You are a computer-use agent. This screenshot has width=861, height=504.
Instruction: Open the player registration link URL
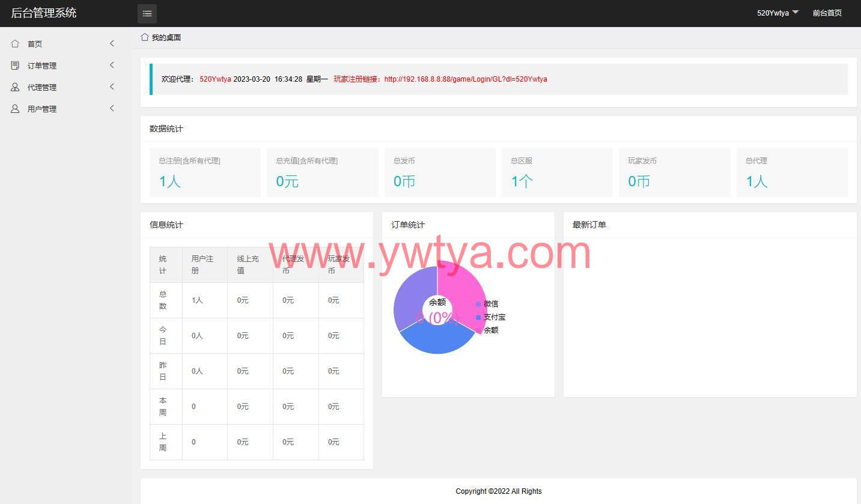[x=465, y=79]
